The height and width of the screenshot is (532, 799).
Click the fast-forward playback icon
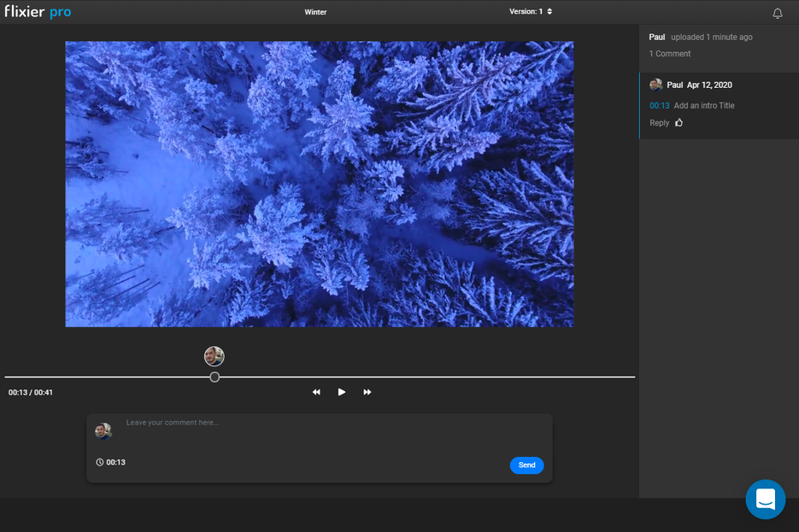[x=367, y=392]
